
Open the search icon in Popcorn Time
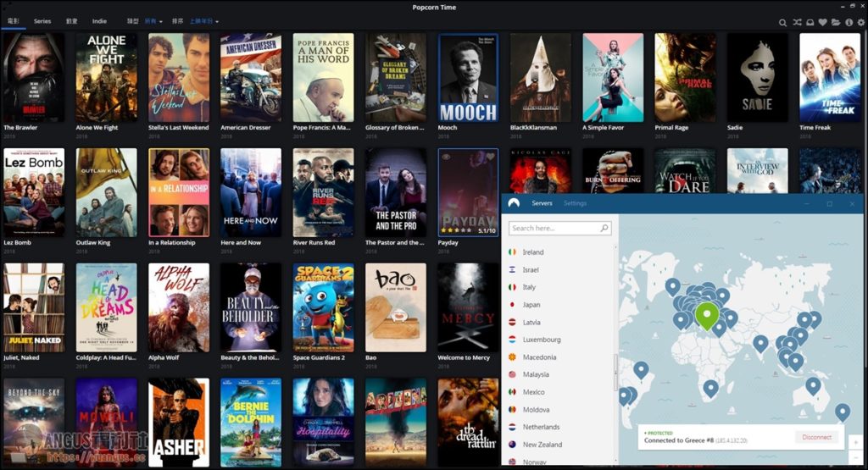(783, 22)
